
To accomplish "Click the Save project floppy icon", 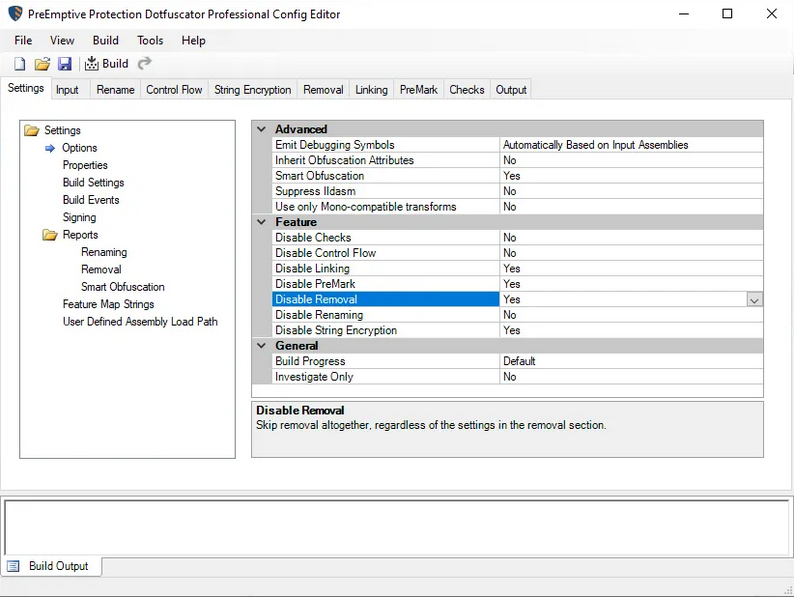I will [x=65, y=64].
